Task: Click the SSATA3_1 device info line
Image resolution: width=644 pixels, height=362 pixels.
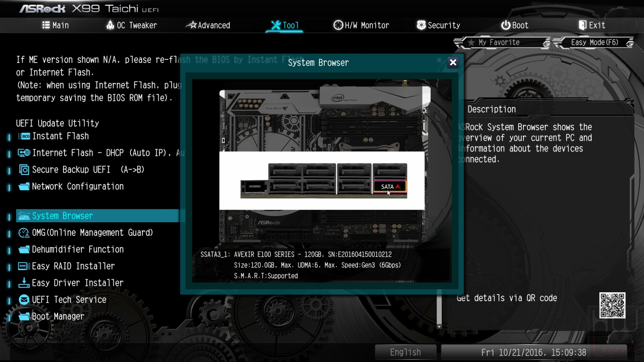Action: tap(296, 254)
